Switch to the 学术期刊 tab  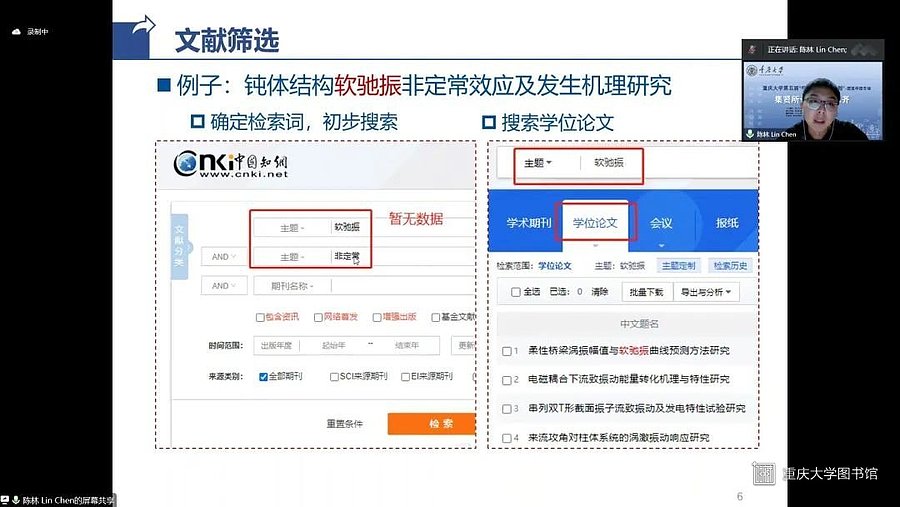(x=529, y=223)
